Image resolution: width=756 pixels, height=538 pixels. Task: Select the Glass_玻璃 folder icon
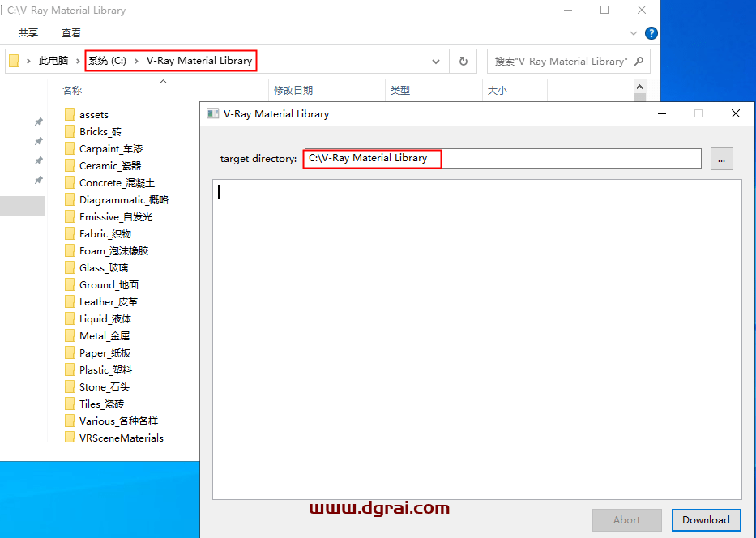70,267
